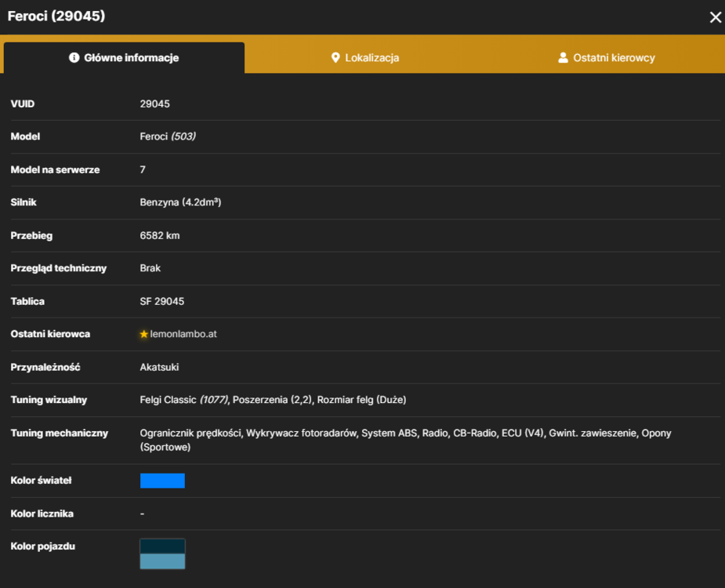Click the Silnik row label
Image resolution: width=725 pixels, height=588 pixels.
(x=24, y=202)
